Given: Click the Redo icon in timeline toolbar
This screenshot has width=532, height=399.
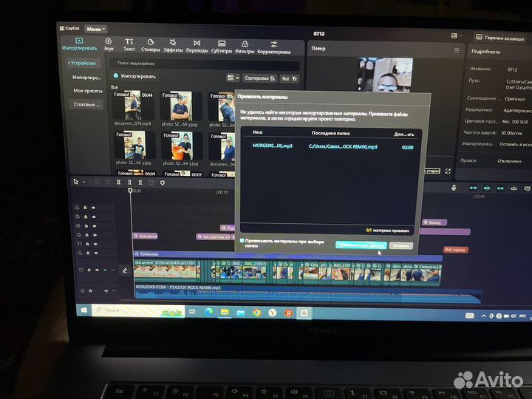Looking at the screenshot, I should click(x=107, y=183).
